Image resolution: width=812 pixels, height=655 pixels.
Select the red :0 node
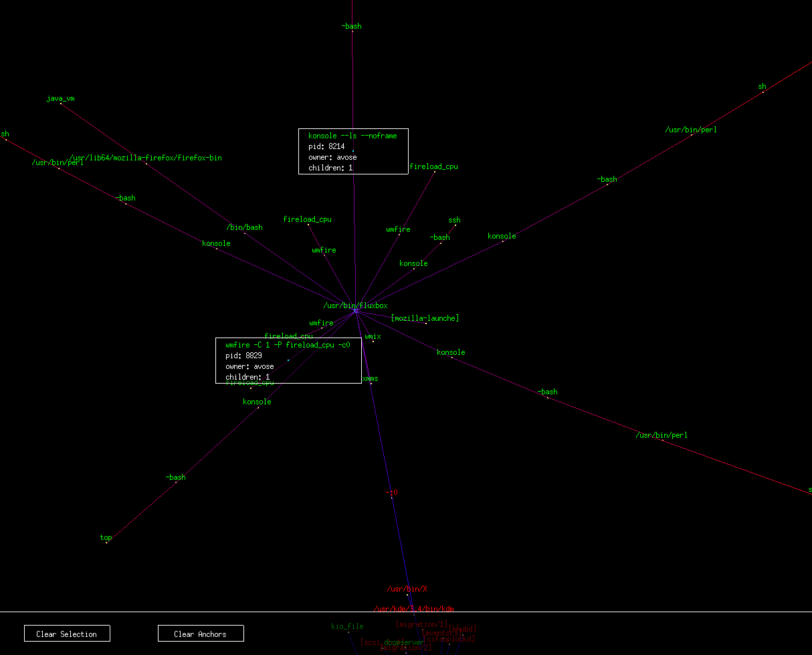coord(391,497)
